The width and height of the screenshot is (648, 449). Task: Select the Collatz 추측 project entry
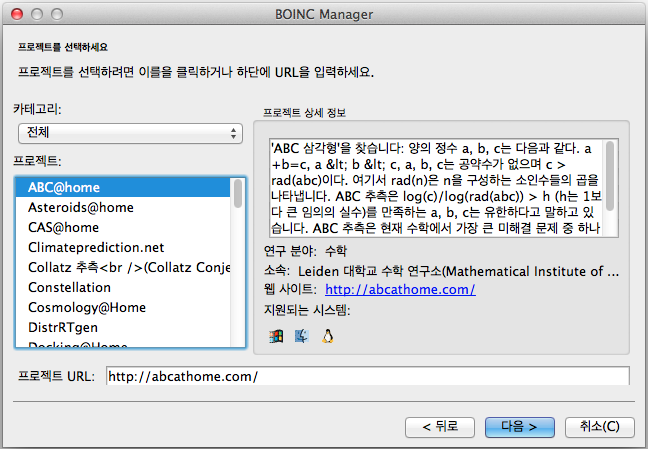[123, 267]
